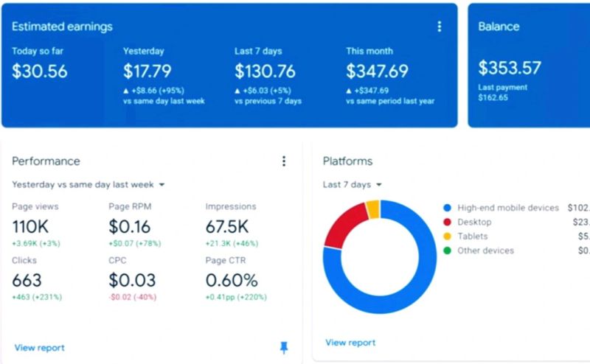Screen dimensions: 590x364
Task: Click the blue High-end mobile devices legend dot
Action: (x=447, y=209)
